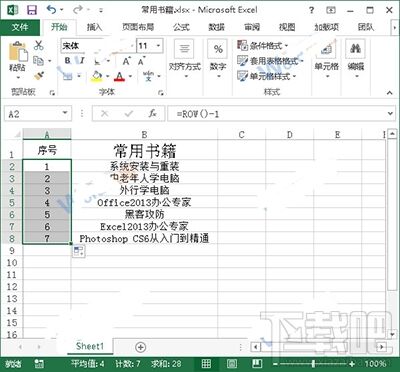Undo the last action

51,10
